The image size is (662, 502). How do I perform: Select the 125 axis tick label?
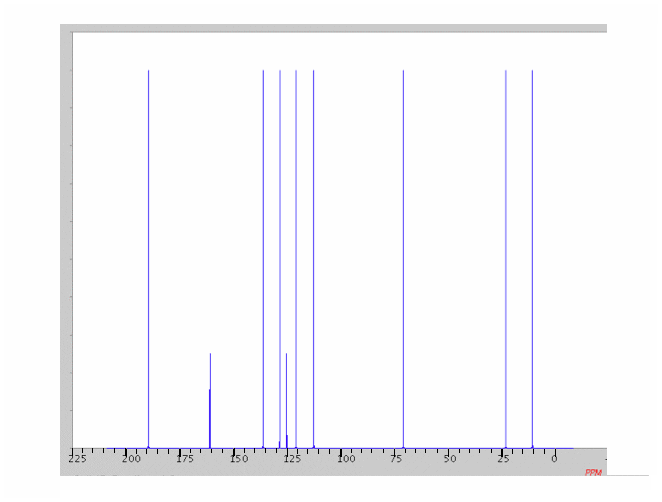click(x=290, y=459)
